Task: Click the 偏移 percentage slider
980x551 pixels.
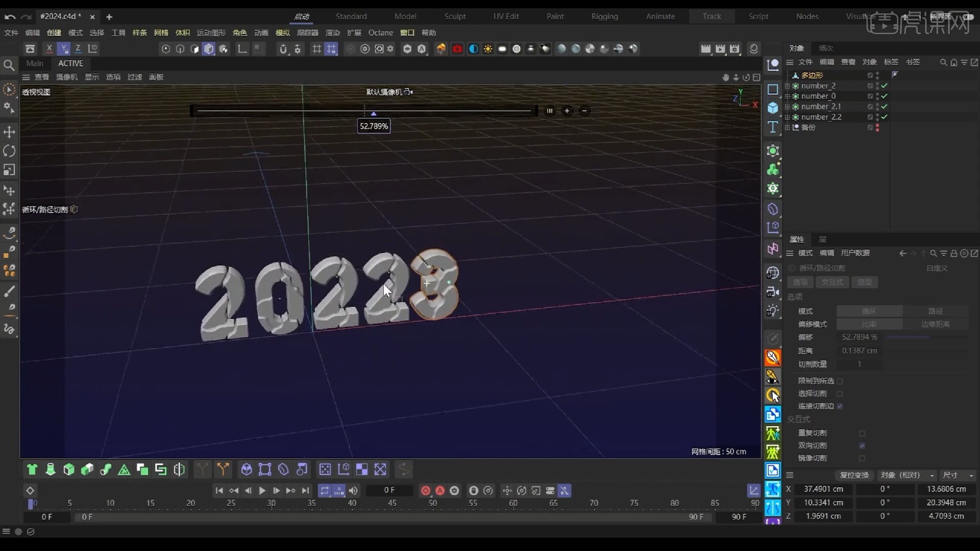Action: pyautogui.click(x=927, y=337)
